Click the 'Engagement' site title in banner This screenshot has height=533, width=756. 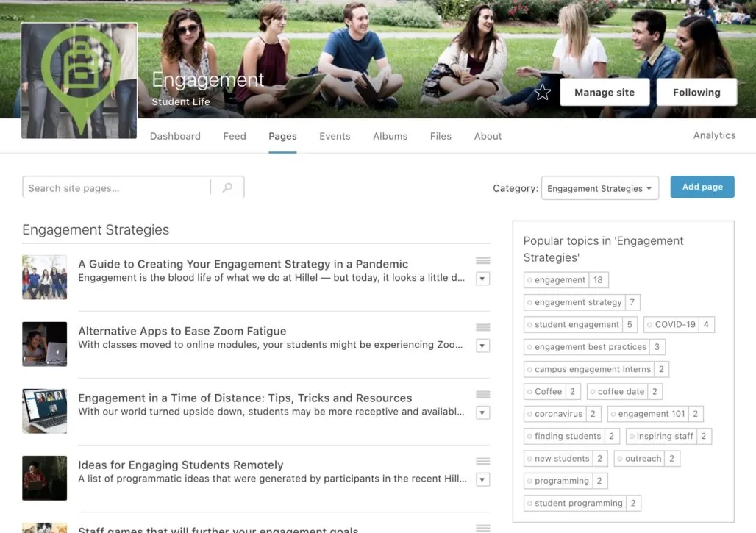click(208, 80)
